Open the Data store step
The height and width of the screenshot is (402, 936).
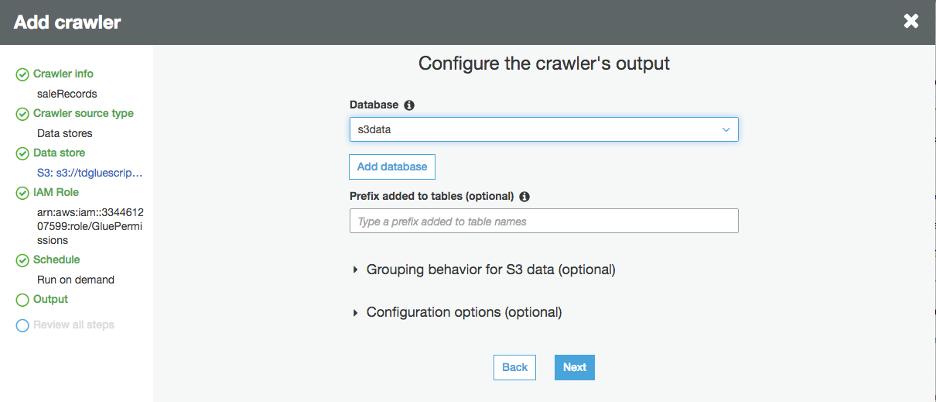[x=59, y=153]
